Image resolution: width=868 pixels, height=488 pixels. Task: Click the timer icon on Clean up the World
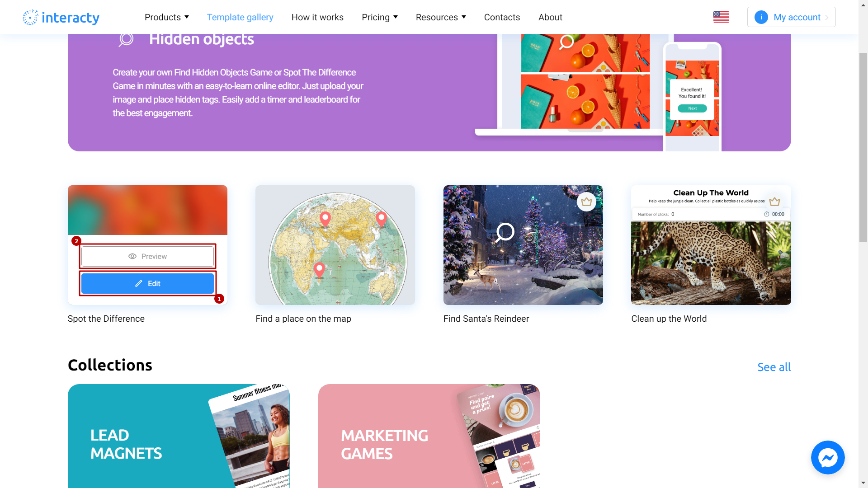[x=767, y=214]
